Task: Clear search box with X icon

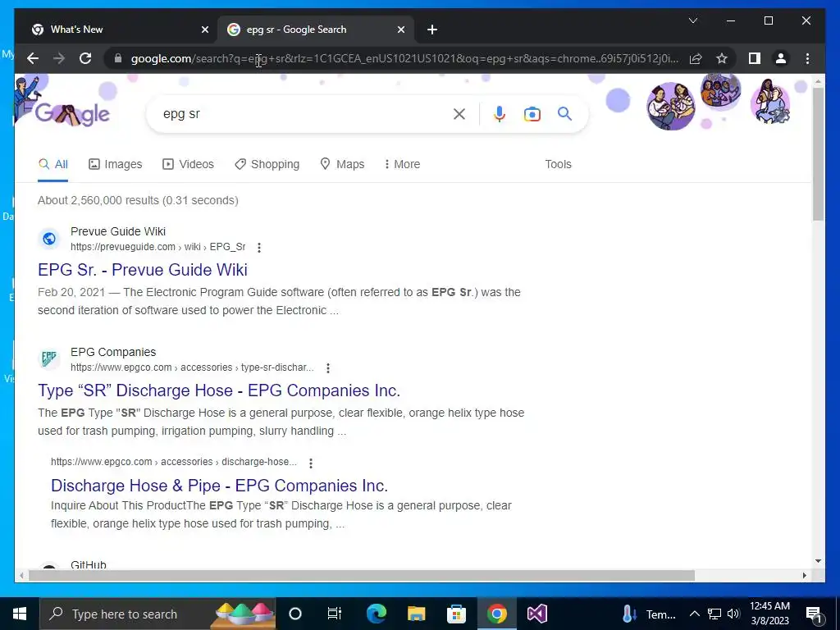Action: (459, 113)
